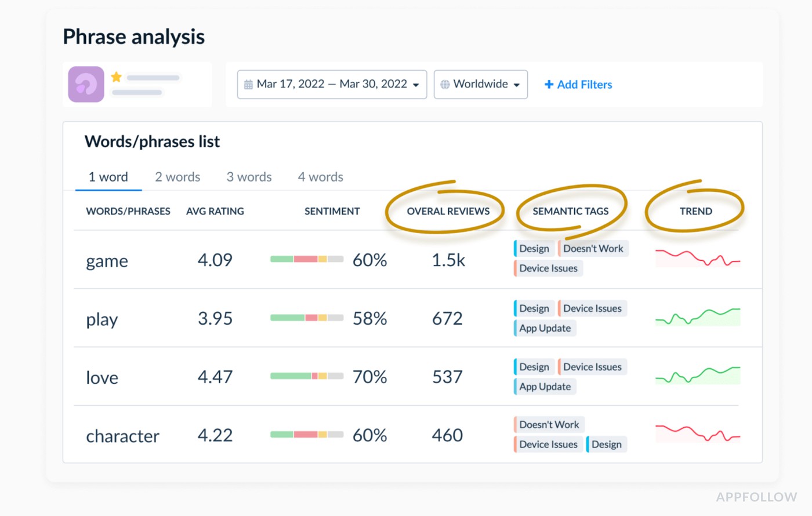Sort by the AVG RATING column header
Viewport: 812px width, 516px height.
click(x=215, y=211)
